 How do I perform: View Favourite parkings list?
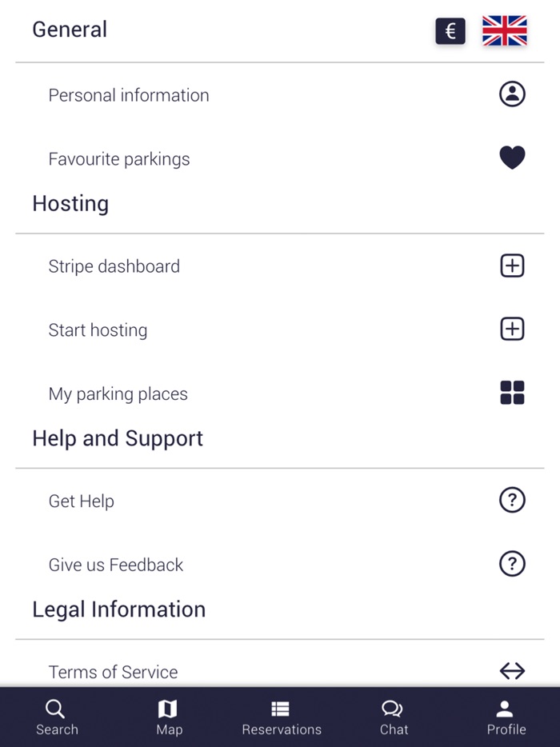(x=119, y=159)
